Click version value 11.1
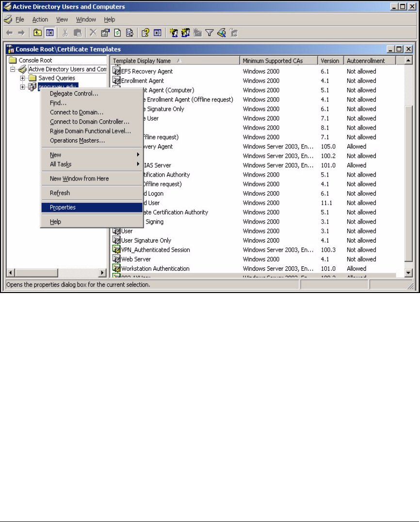420x522 pixels. tap(326, 203)
